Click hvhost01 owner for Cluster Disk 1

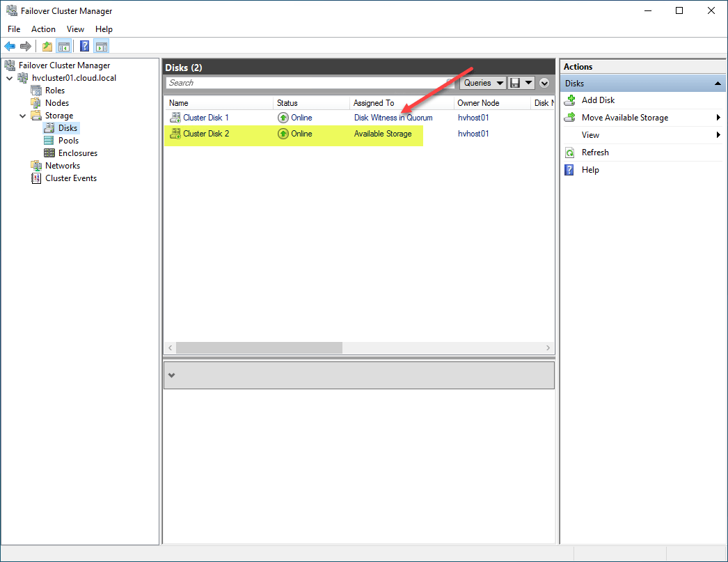coord(473,118)
